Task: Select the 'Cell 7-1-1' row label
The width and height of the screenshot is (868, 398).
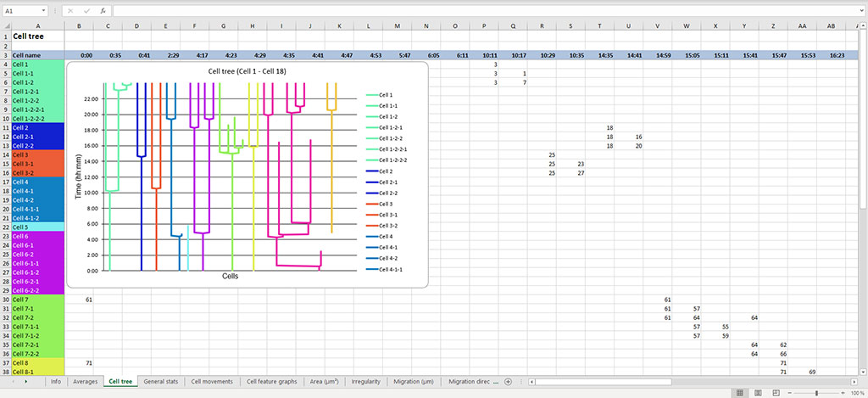Action: tap(37, 327)
